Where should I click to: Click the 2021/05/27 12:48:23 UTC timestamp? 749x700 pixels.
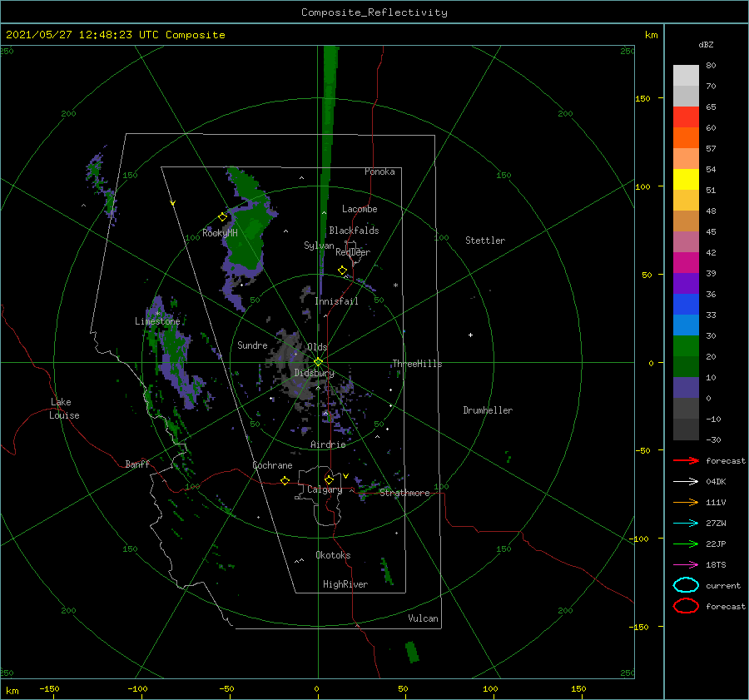(115, 35)
